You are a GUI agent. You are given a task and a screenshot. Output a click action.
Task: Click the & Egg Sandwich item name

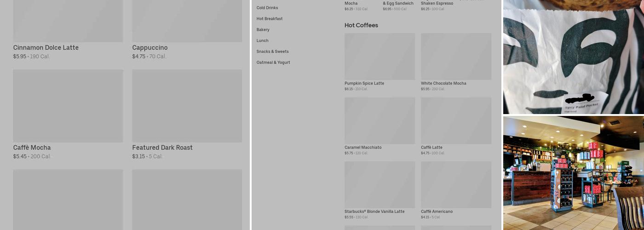click(398, 3)
